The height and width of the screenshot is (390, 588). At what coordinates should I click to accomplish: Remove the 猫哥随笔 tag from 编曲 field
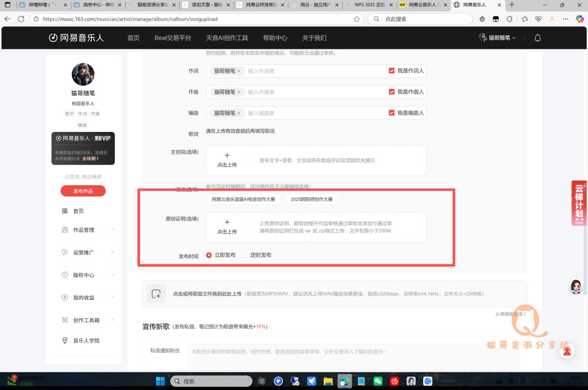[x=239, y=113]
